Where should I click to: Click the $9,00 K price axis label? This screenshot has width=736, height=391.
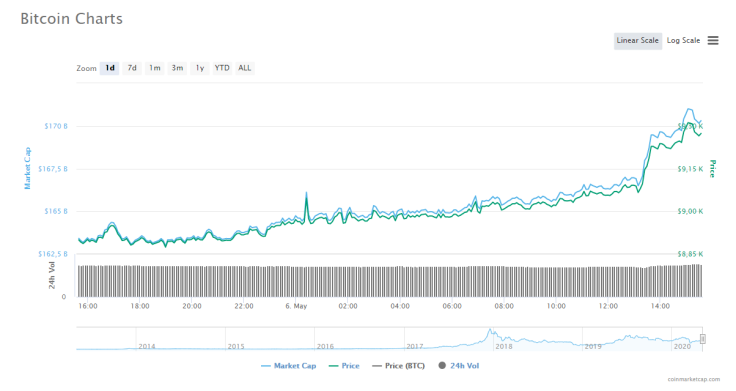pyautogui.click(x=690, y=211)
